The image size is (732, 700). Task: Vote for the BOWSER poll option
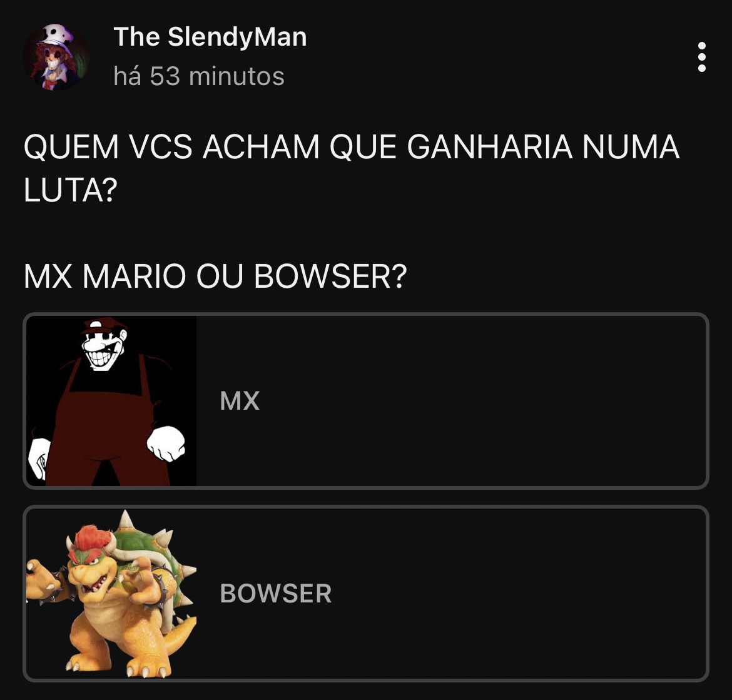(x=366, y=593)
